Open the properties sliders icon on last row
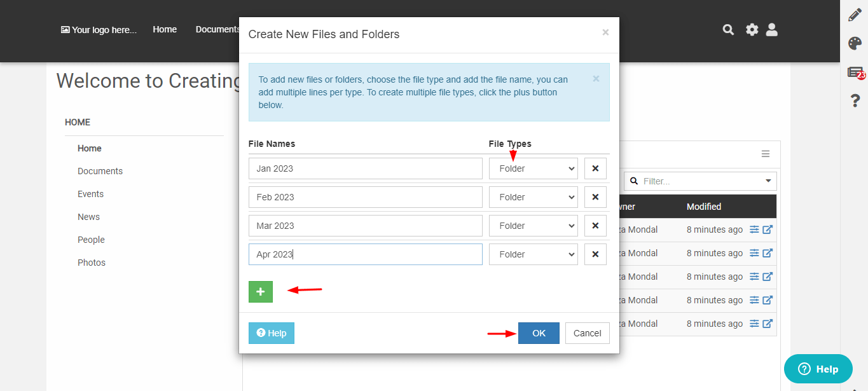The height and width of the screenshot is (391, 868). point(754,323)
